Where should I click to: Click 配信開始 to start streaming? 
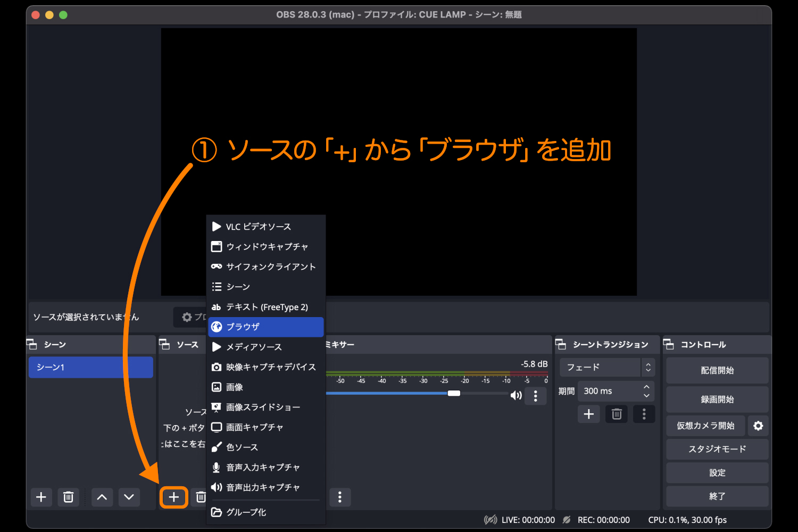pyautogui.click(x=717, y=370)
